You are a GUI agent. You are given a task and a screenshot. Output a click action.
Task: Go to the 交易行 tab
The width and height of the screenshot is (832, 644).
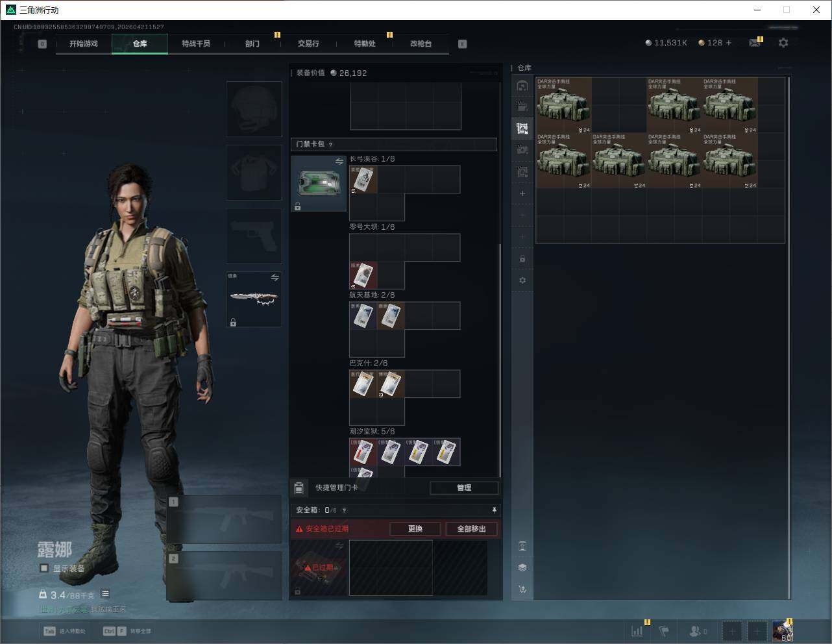tap(308, 43)
